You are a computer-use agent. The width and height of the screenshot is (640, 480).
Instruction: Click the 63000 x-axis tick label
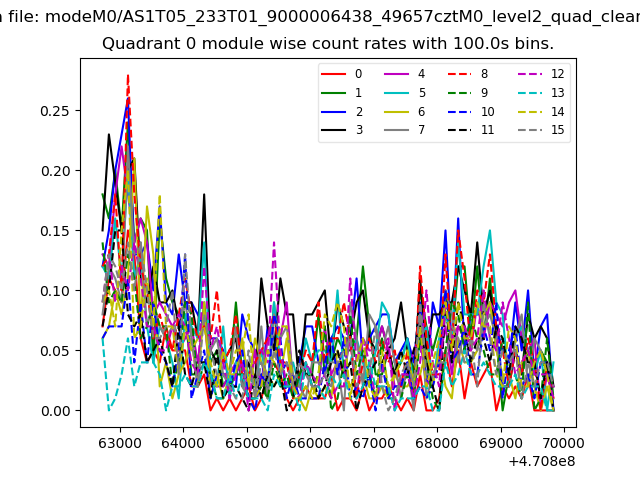click(120, 442)
